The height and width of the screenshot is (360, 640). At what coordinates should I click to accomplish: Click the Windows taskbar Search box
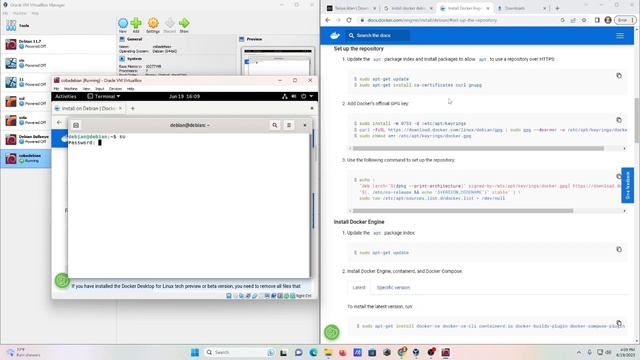click(x=240, y=352)
